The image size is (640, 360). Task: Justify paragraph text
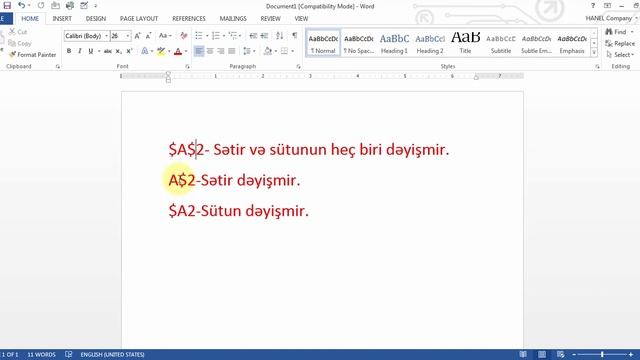[x=232, y=51]
